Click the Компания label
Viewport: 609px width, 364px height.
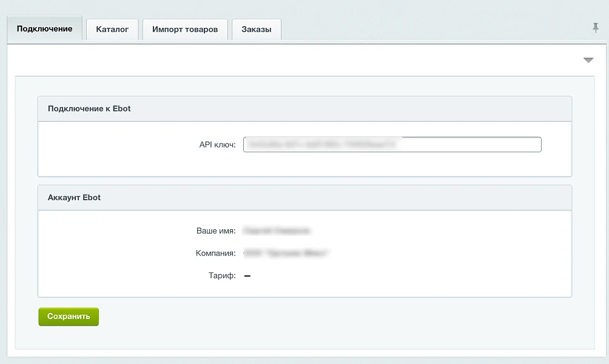(x=215, y=254)
